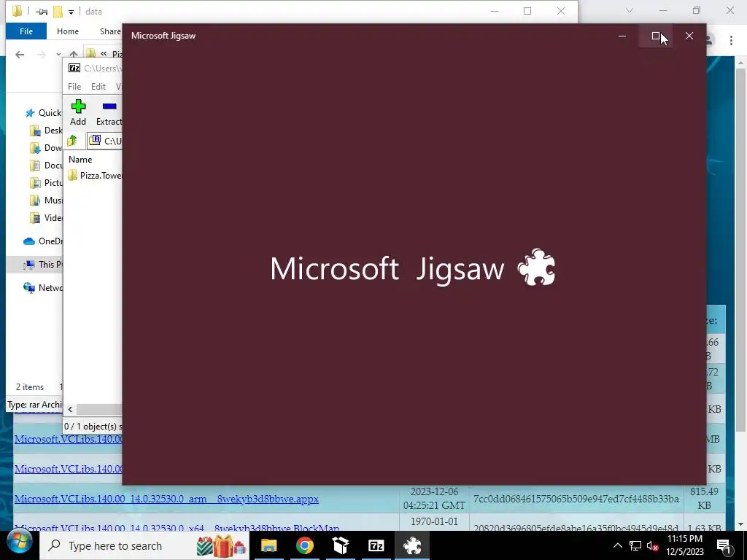Viewport: 747px width, 560px height.
Task: Click the first partially hidden Microsoft.VCLibs.140.00 link
Action: [x=68, y=439]
